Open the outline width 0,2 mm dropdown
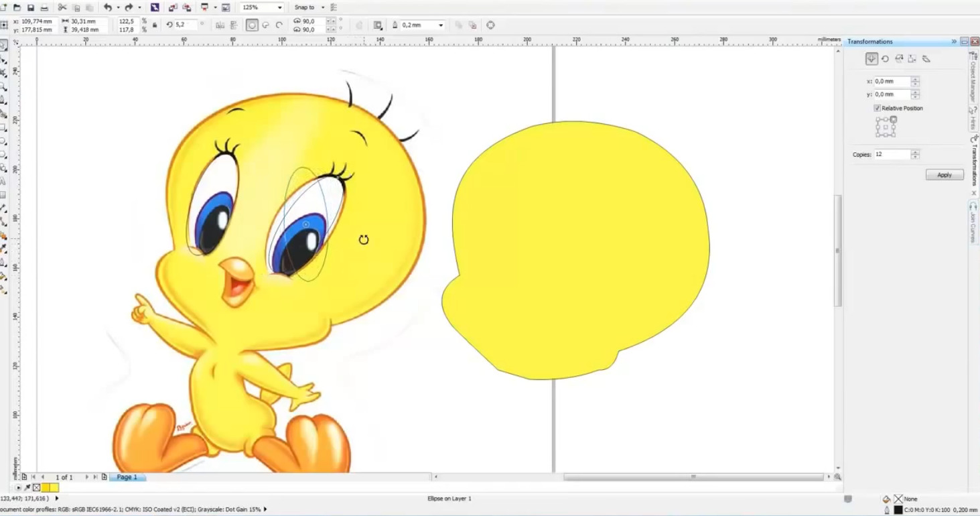 [x=441, y=25]
